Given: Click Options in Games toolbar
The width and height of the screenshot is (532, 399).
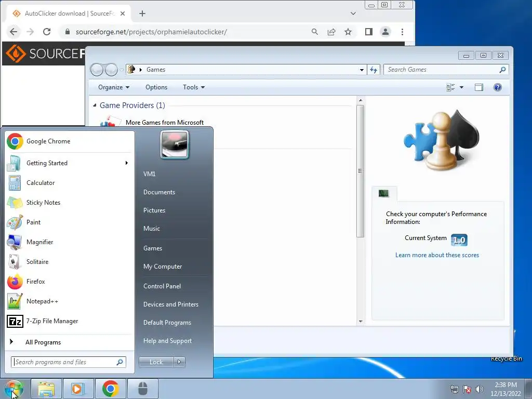Looking at the screenshot, I should coord(156,87).
